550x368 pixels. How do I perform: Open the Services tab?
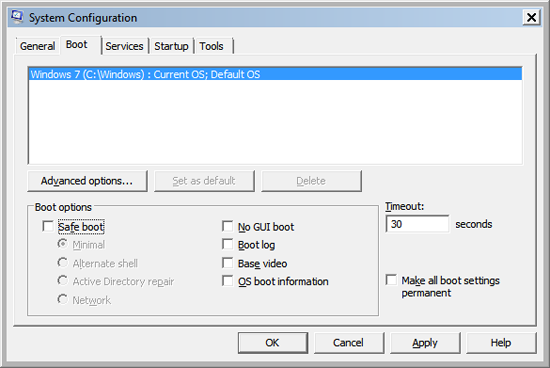pyautogui.click(x=124, y=46)
